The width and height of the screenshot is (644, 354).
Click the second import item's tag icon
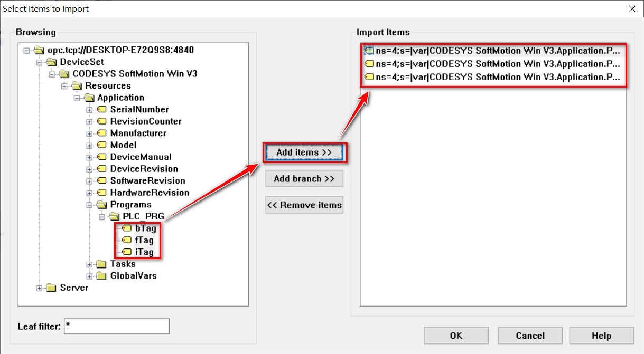click(369, 64)
